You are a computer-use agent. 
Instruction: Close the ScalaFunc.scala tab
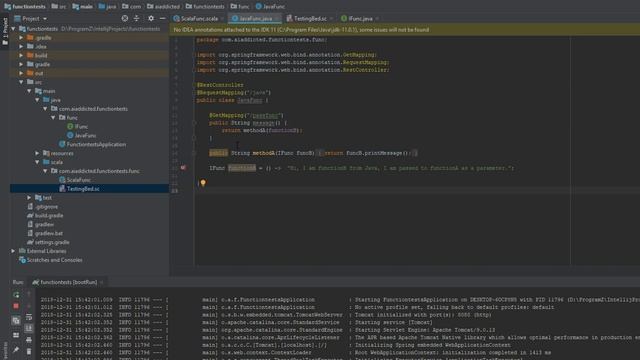click(x=222, y=19)
